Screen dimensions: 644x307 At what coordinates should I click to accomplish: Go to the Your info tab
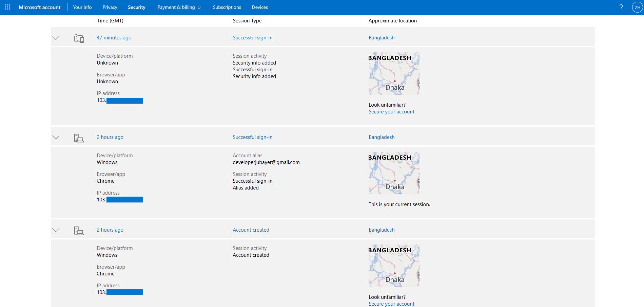pyautogui.click(x=82, y=7)
